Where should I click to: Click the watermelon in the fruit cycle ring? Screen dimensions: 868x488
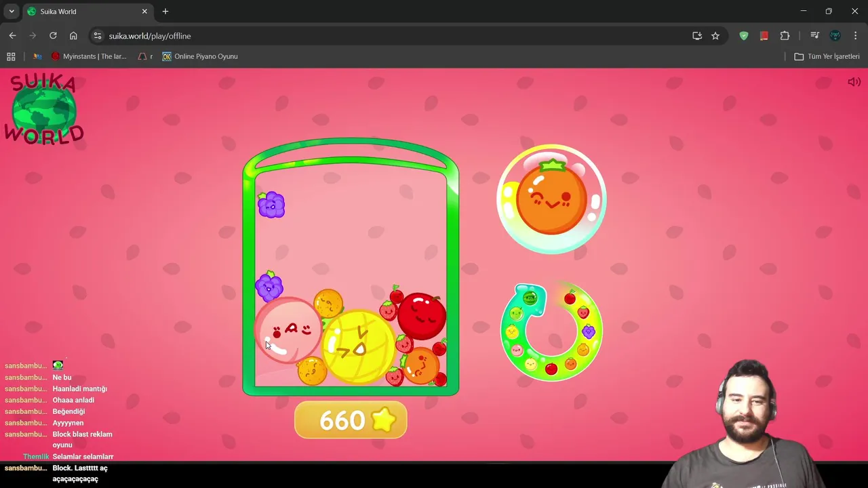530,298
